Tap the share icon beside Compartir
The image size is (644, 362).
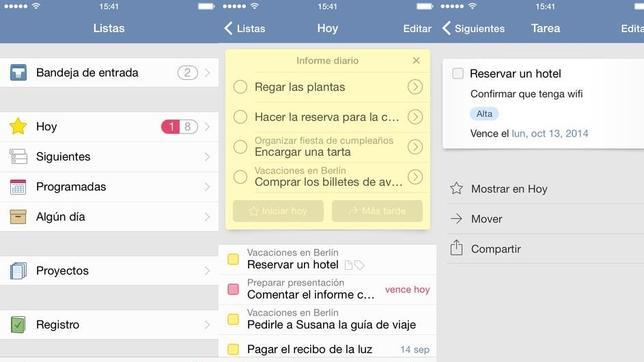[456, 248]
